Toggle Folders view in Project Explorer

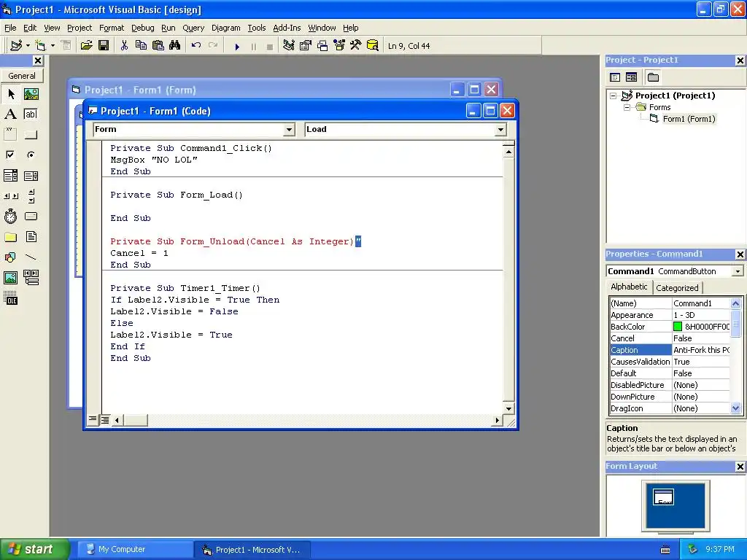pos(653,77)
